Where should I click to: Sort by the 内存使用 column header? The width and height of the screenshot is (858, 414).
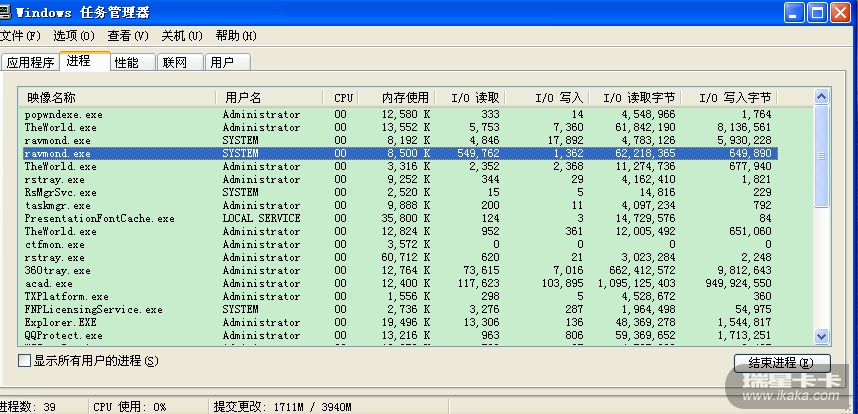(x=397, y=98)
